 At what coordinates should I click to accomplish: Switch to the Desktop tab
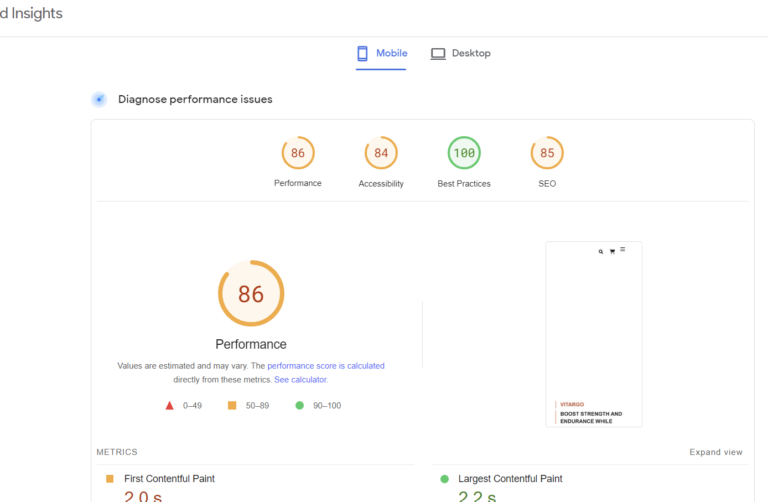click(461, 53)
